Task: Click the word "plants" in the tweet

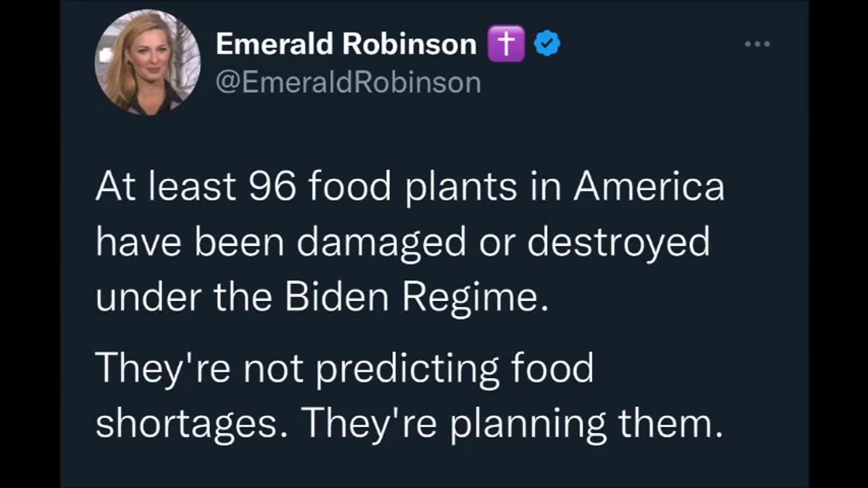Action: (x=461, y=188)
